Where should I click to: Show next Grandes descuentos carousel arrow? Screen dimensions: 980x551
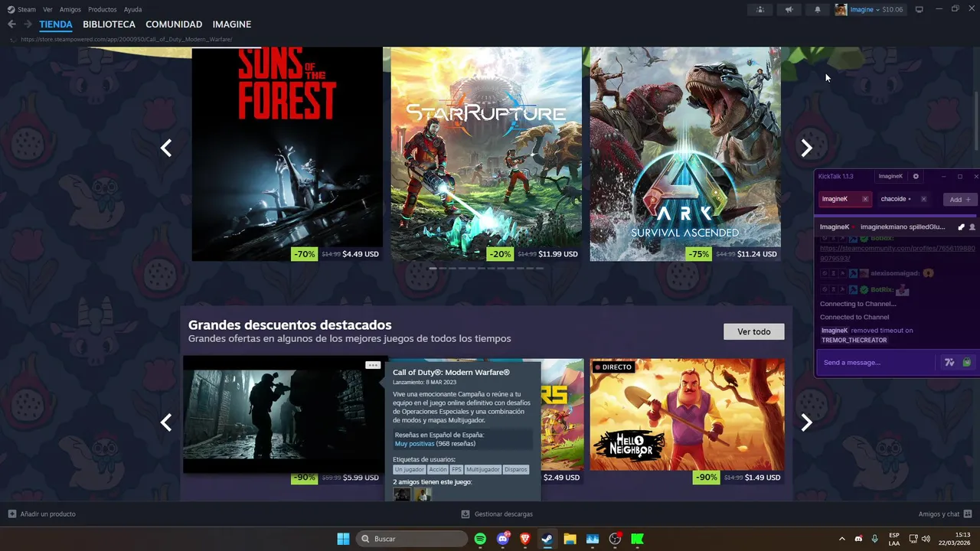pyautogui.click(x=806, y=422)
